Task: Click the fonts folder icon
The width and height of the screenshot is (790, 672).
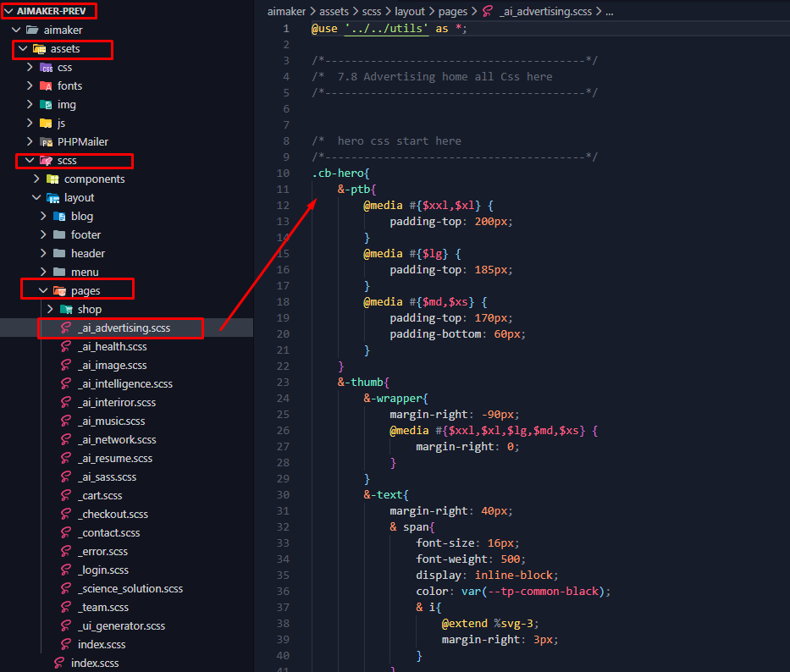Action: (x=46, y=86)
